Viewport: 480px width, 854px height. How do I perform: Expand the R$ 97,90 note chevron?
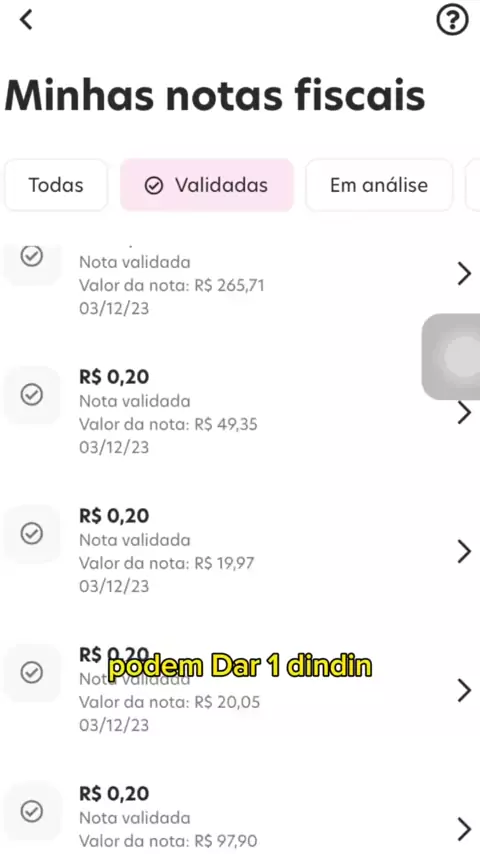(464, 829)
